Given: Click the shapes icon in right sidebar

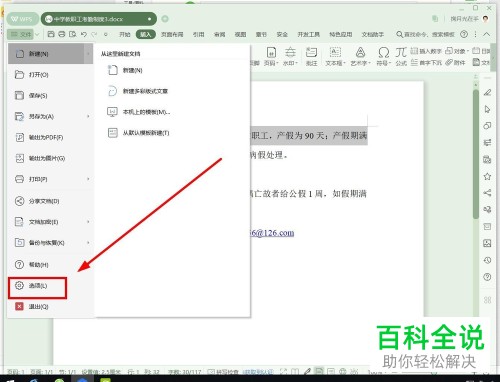Looking at the screenshot, I should coord(487,126).
